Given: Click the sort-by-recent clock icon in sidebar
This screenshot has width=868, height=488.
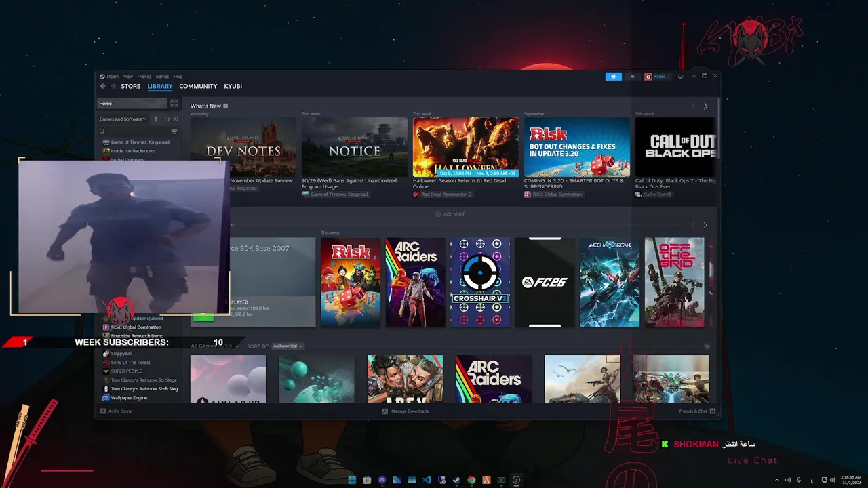Looking at the screenshot, I should 167,119.
